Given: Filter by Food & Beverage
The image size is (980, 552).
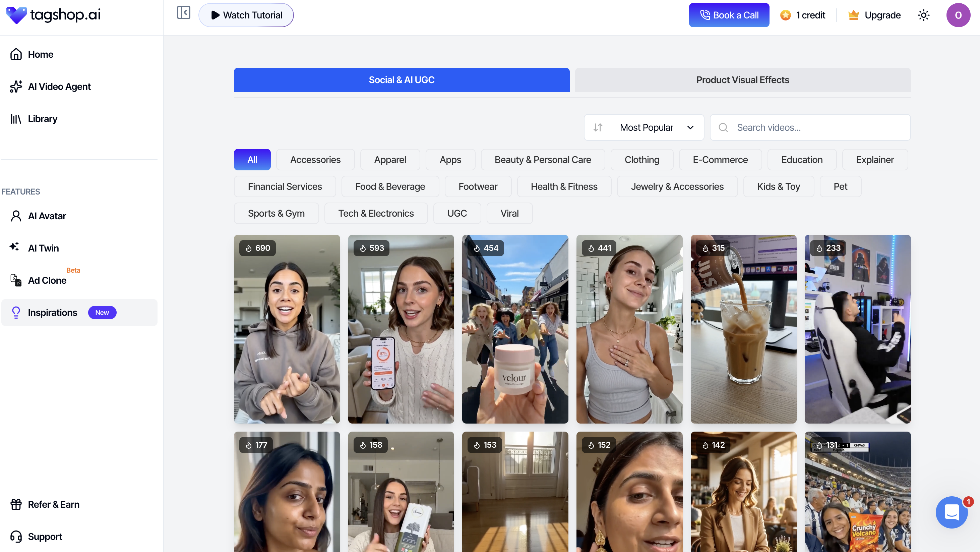Looking at the screenshot, I should point(390,186).
